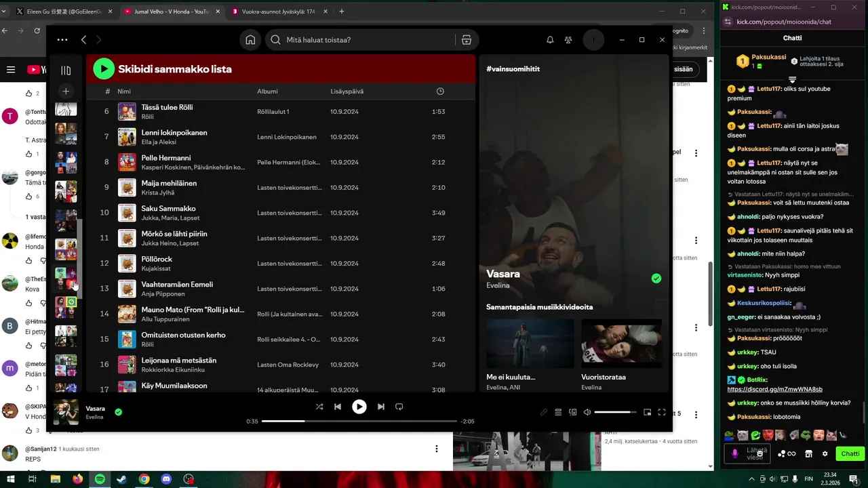Open Me ei kuuluta music video thumbnail
This screenshot has height=488, width=868.
[x=530, y=344]
